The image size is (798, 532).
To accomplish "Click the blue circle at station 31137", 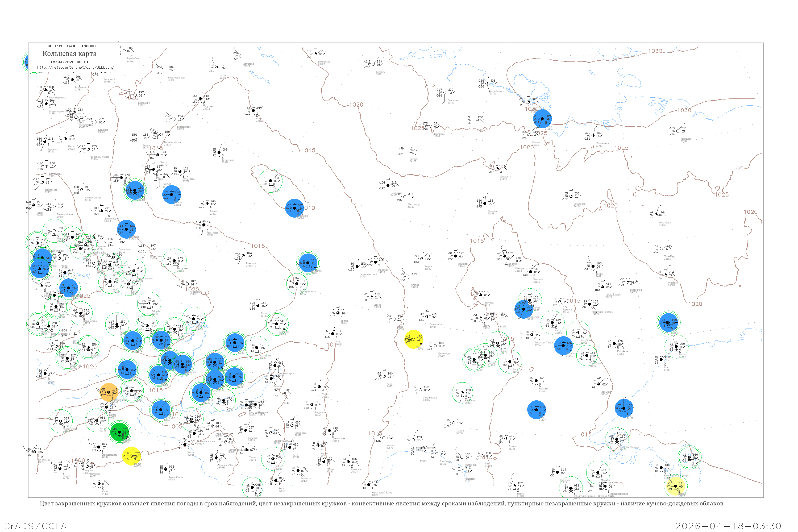I will tap(537, 410).
